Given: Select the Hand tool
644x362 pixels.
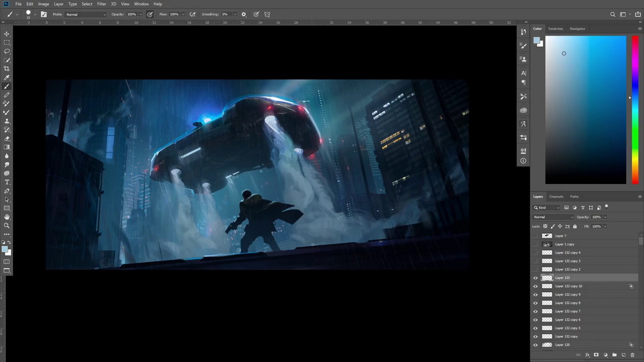Looking at the screenshot, I should (7, 217).
